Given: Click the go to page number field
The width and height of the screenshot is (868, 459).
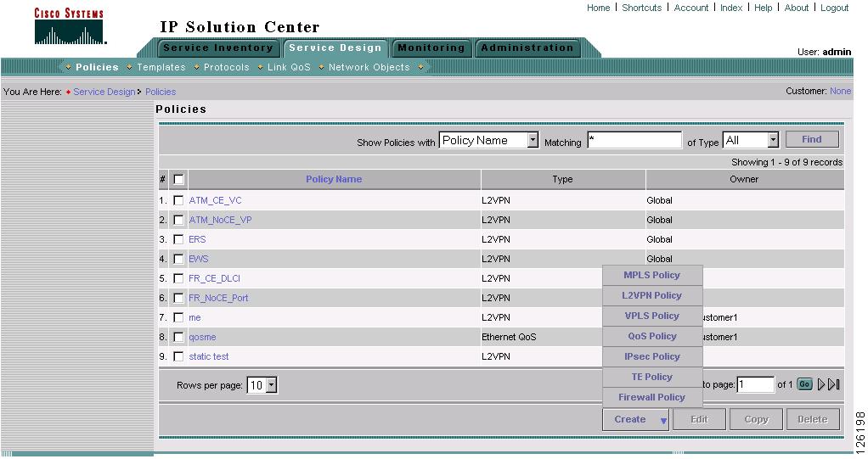Looking at the screenshot, I should 756,384.
